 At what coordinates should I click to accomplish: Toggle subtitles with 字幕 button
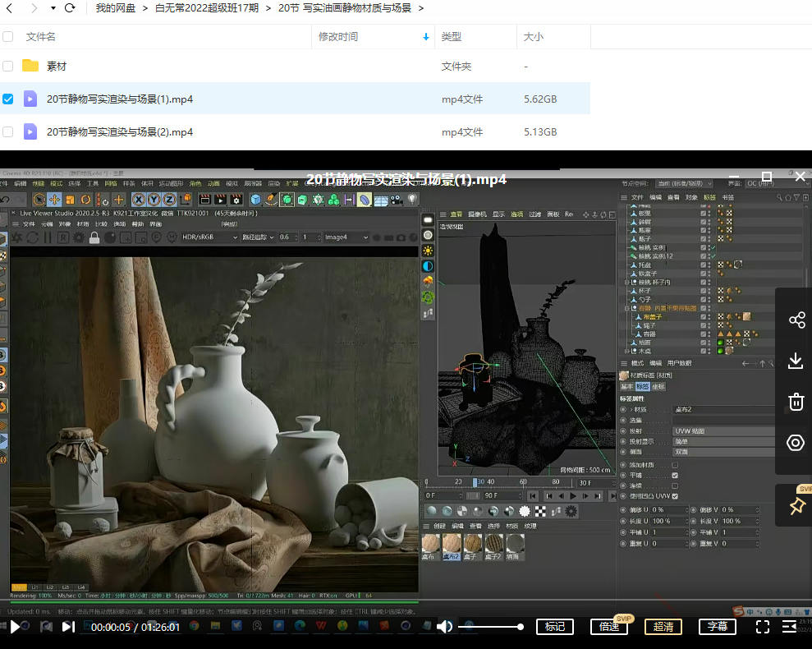[717, 627]
